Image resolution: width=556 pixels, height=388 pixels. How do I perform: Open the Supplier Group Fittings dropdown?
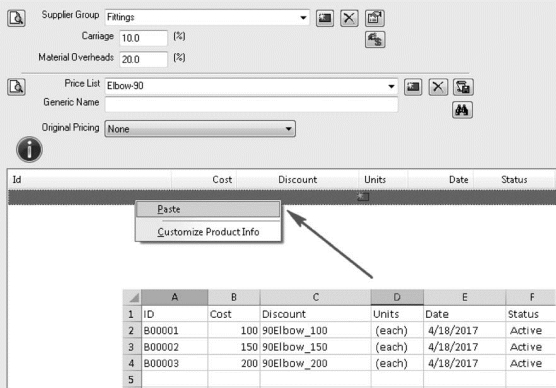point(303,17)
